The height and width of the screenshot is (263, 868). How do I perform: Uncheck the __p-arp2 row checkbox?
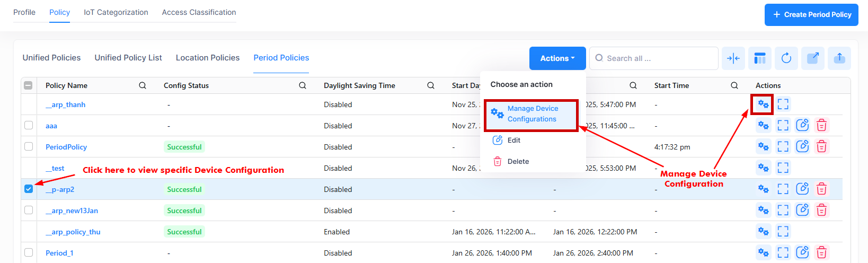click(x=29, y=189)
